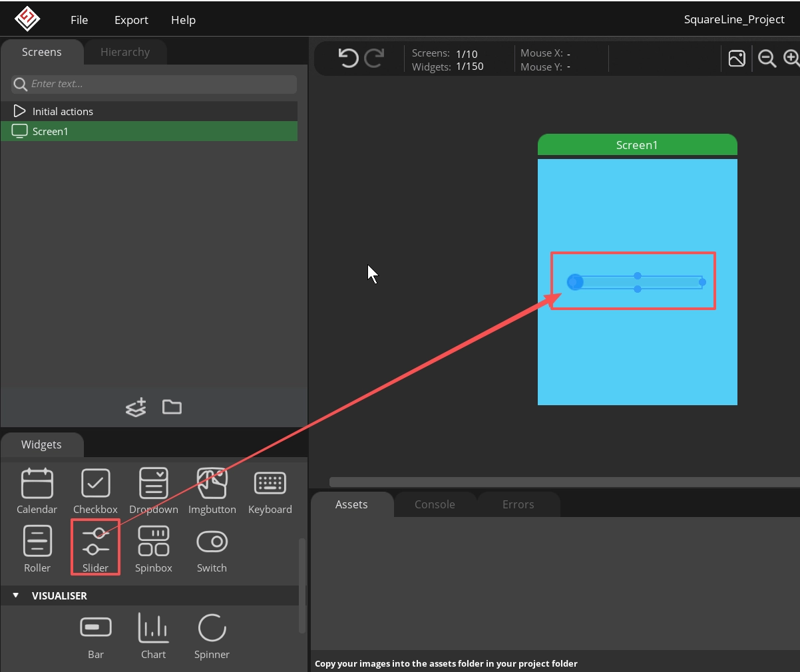Viewport: 800px width, 672px height.
Task: Click the widgets panel vertical scrollbar
Action: pos(302,586)
